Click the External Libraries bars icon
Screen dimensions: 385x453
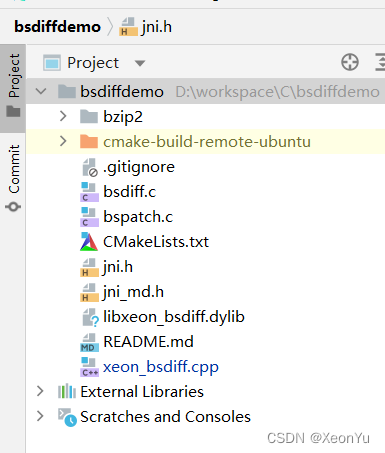[x=67, y=391]
